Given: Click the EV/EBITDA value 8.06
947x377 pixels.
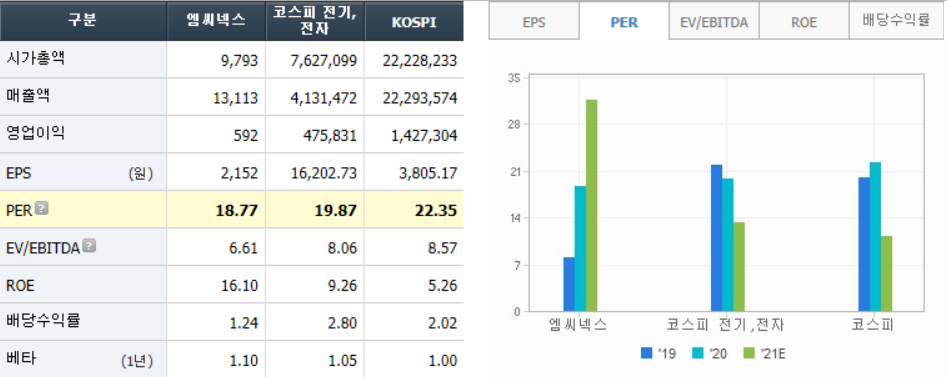Looking at the screenshot, I should [x=343, y=248].
